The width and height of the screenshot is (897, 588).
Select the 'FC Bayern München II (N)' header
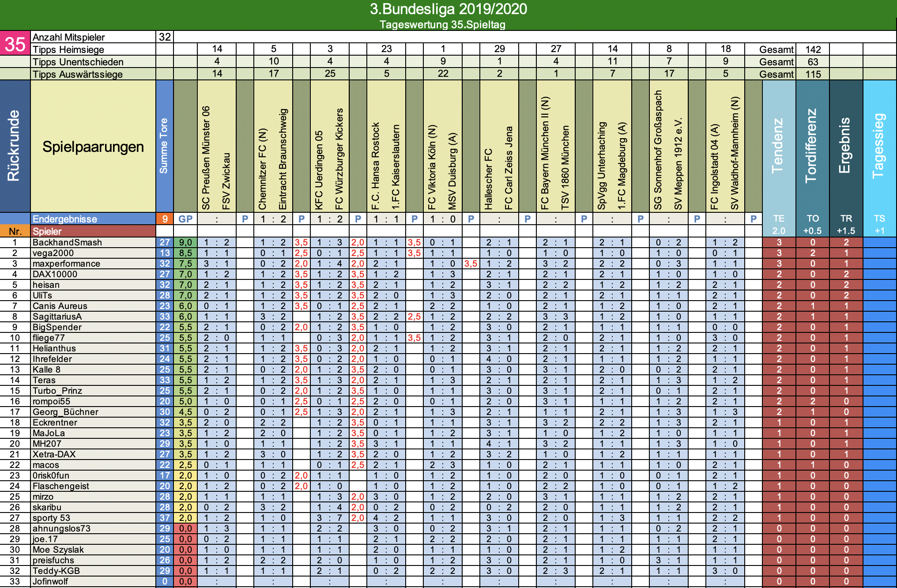tap(545, 153)
